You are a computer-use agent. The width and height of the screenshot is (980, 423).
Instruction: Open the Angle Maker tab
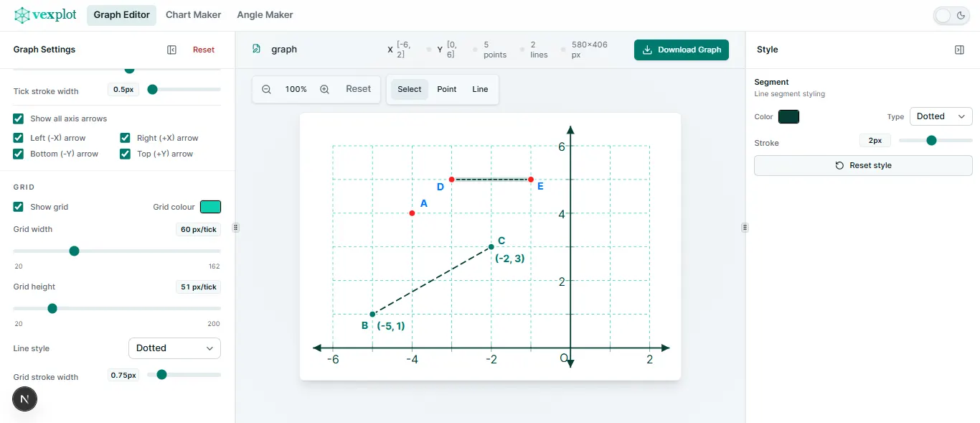click(265, 15)
